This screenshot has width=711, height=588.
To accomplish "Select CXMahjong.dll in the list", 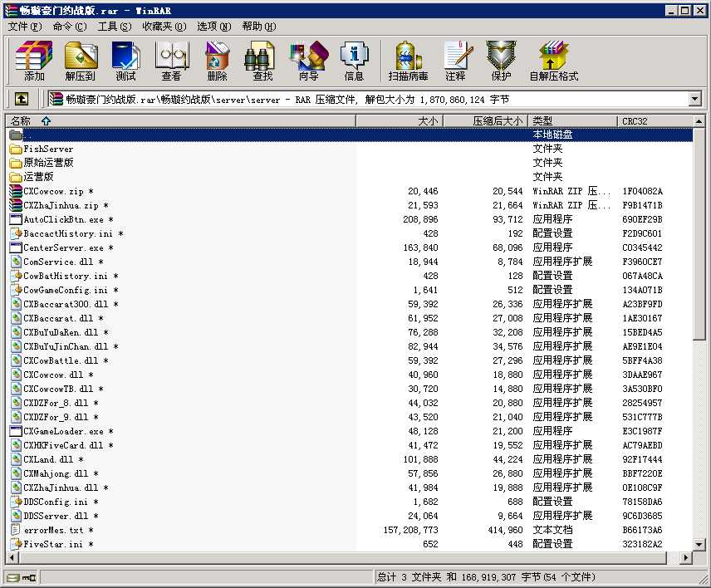I will [349, 473].
